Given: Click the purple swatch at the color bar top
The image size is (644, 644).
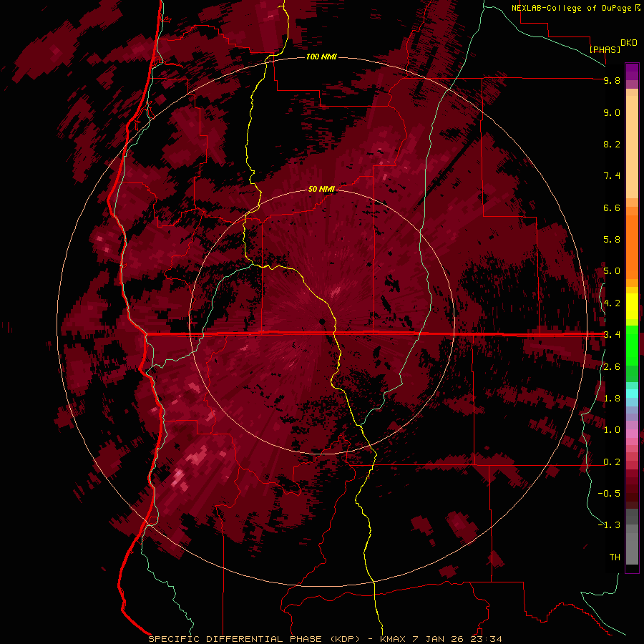Looking at the screenshot, I should (x=632, y=72).
